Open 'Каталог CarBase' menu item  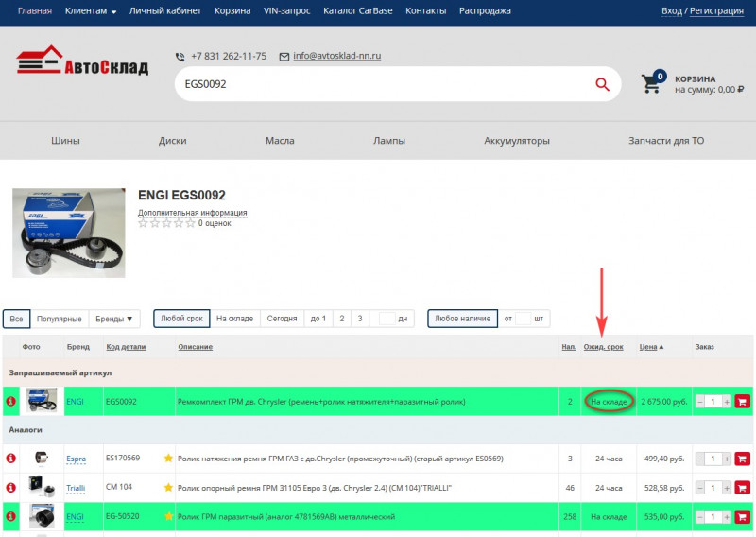[x=358, y=10]
